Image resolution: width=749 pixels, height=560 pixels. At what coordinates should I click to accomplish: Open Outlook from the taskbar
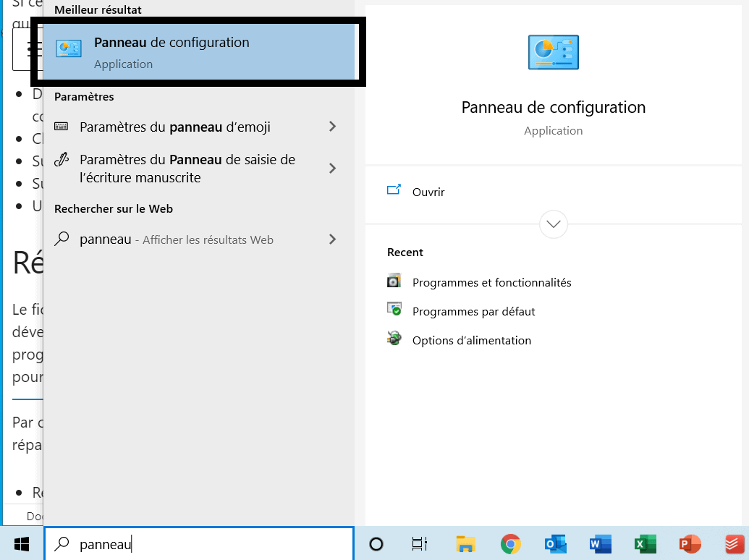click(x=556, y=544)
